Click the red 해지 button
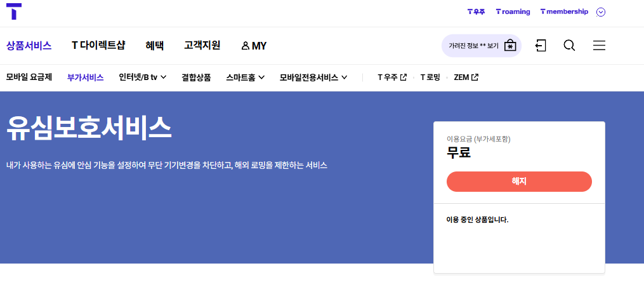The image size is (644, 308). 519,182
